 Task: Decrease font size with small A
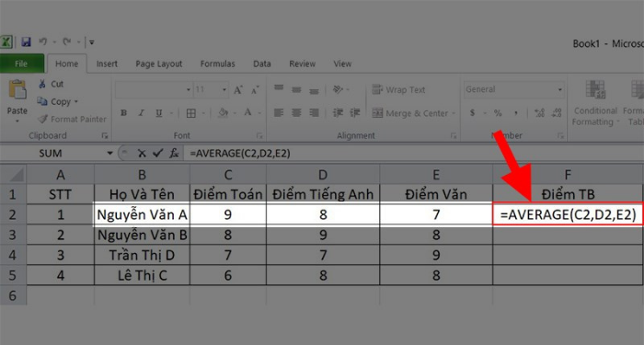(255, 90)
